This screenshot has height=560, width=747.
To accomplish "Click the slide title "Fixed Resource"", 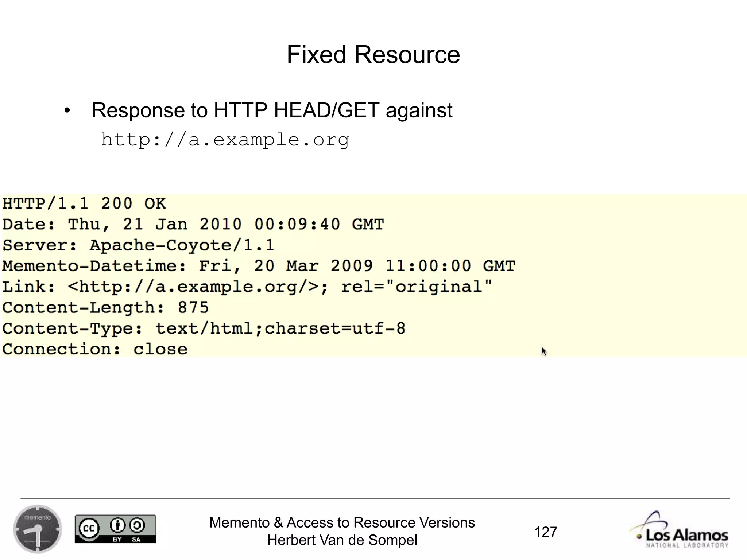I will tap(373, 55).
